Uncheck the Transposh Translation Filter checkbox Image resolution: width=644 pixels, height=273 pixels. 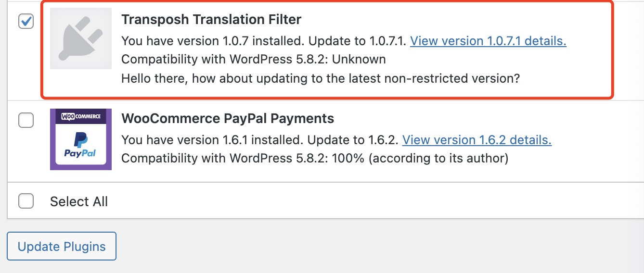(26, 21)
